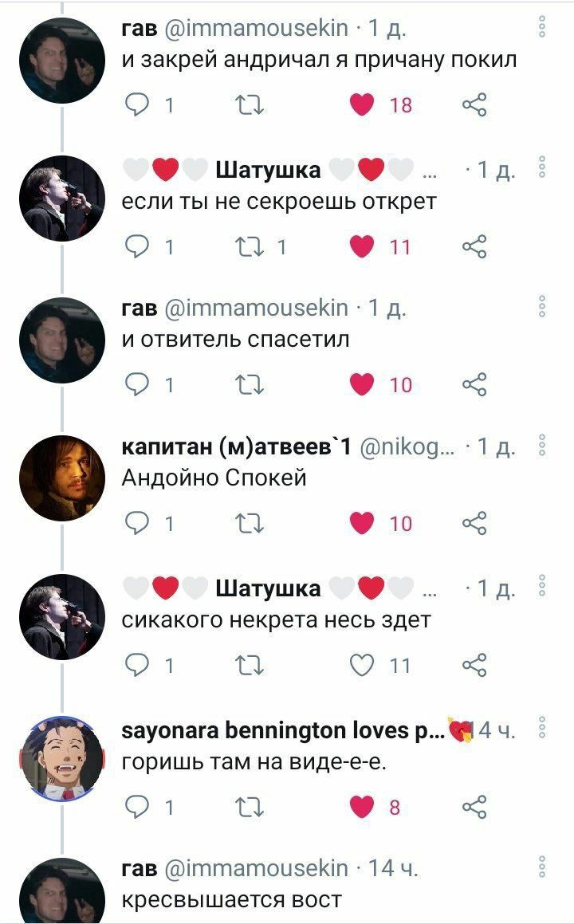Screen dimensions: 574x924
Task: Open more options for "если ты не секроешь откpет" tweet
Action: [x=541, y=167]
